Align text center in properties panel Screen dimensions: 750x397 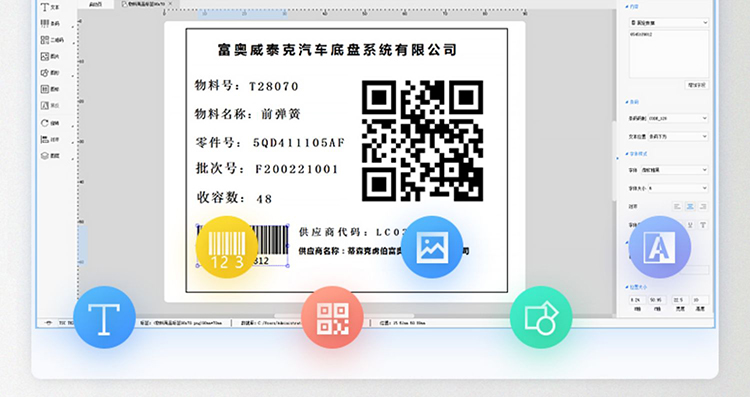(x=690, y=206)
